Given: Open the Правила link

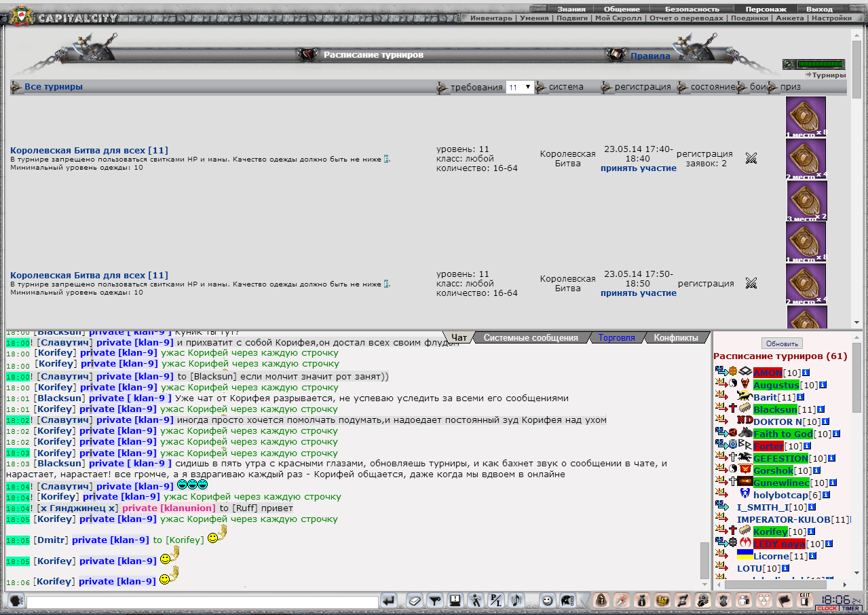Looking at the screenshot, I should [x=650, y=56].
